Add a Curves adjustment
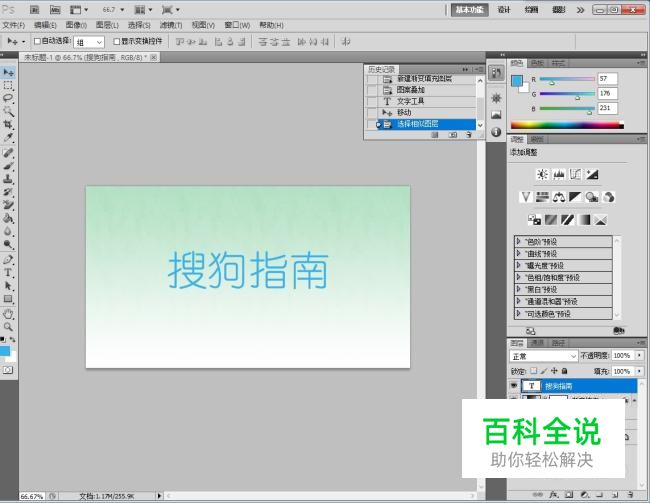 (575, 174)
